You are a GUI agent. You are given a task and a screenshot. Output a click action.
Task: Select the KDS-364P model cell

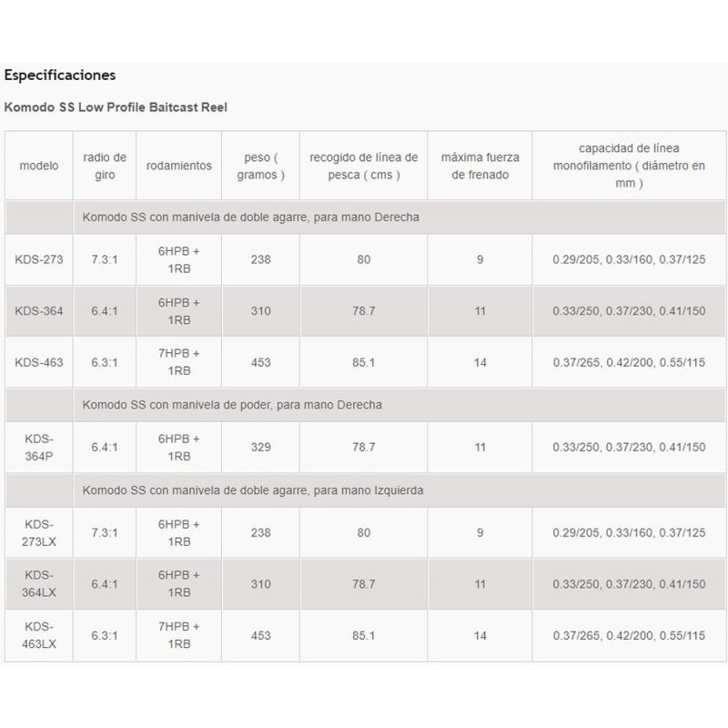[x=39, y=447]
